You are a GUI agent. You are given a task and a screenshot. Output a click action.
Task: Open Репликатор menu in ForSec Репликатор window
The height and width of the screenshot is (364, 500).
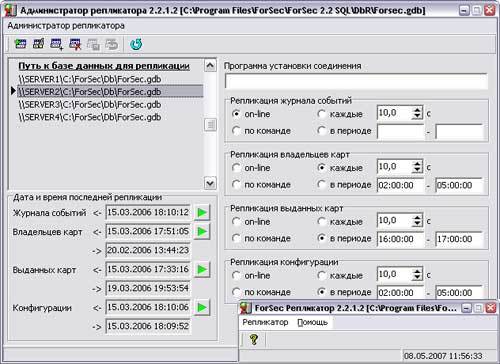point(265,322)
